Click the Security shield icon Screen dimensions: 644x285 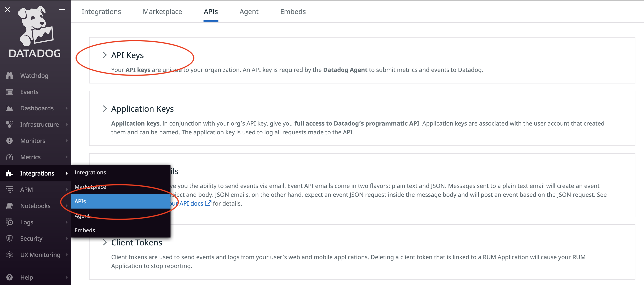pyautogui.click(x=9, y=238)
